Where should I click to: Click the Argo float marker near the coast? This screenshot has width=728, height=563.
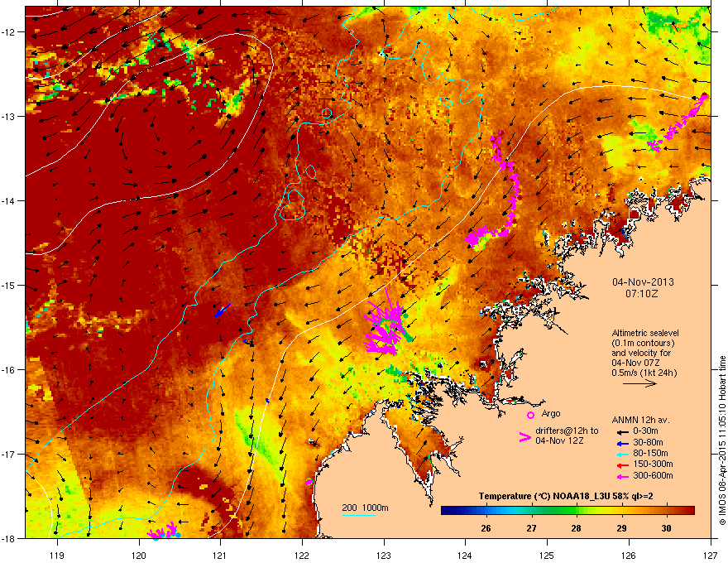tap(309, 482)
